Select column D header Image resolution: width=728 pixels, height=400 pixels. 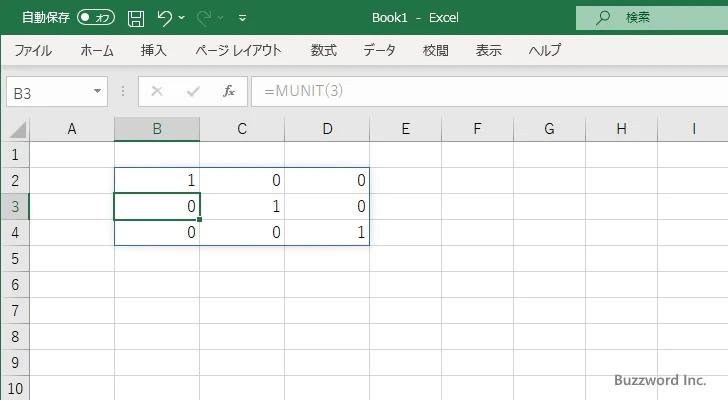[x=327, y=129]
